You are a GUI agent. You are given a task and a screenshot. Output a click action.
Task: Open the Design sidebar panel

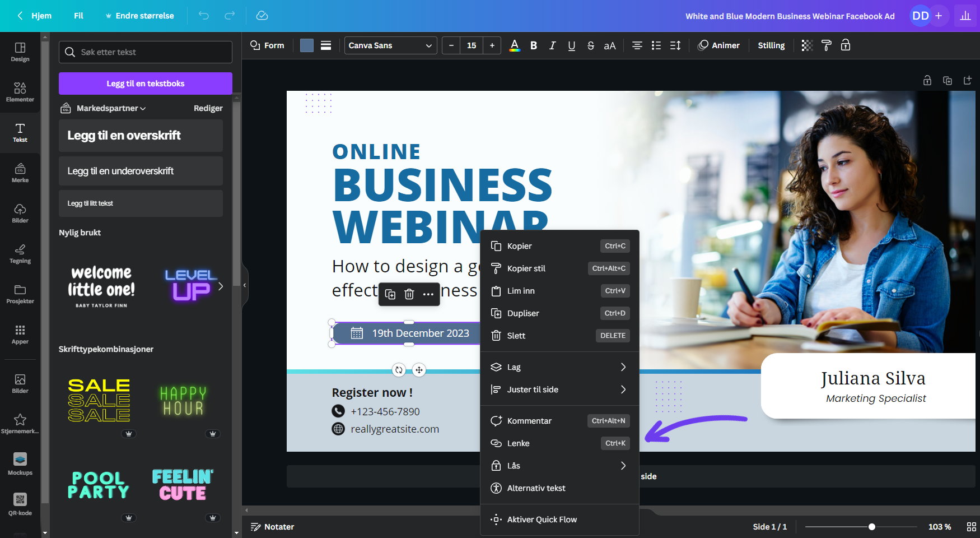[20, 52]
